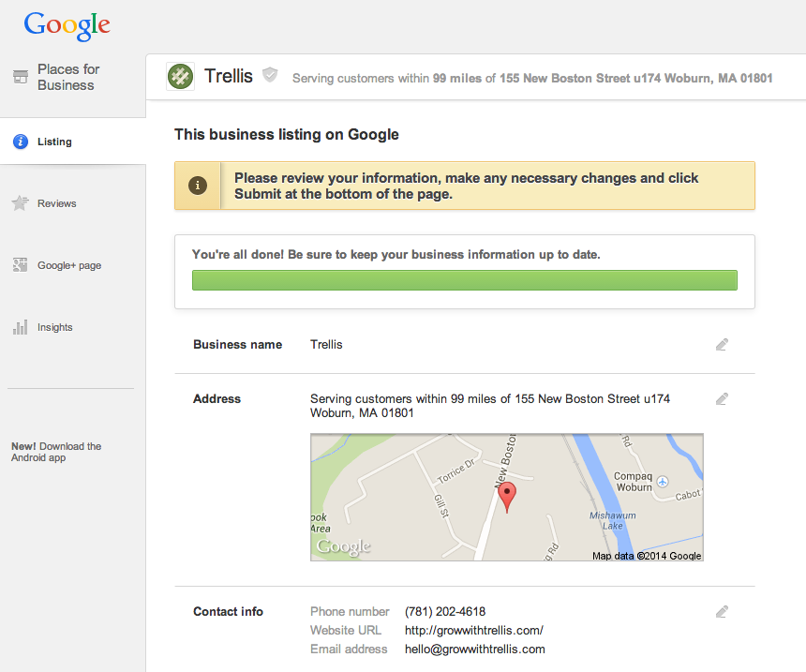Edit Business name using its pencil icon
806x672 pixels.
tap(722, 344)
